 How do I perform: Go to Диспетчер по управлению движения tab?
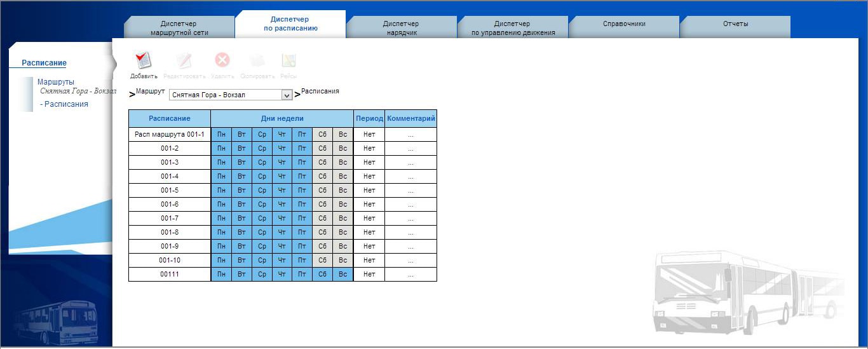[513, 28]
